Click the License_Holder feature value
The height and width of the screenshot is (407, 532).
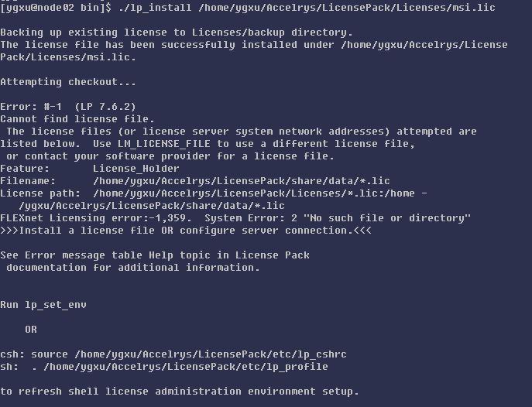tap(136, 169)
